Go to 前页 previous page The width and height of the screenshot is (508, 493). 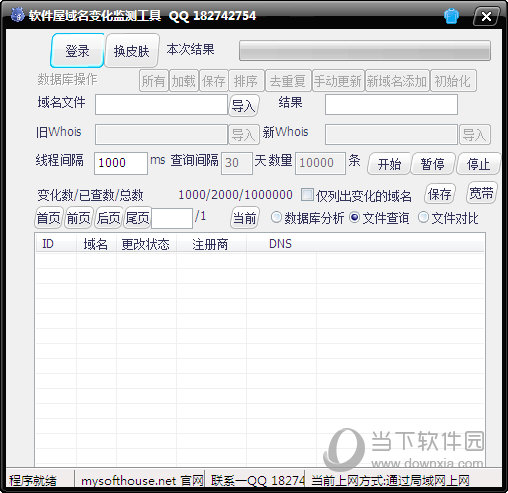click(79, 218)
